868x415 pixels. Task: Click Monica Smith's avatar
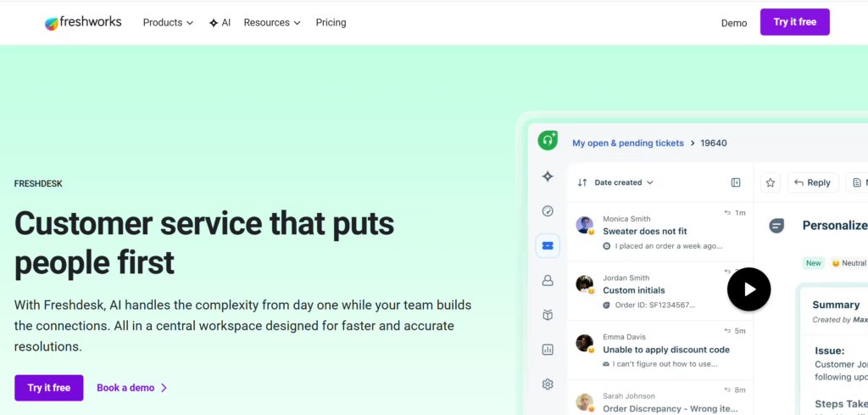(585, 225)
